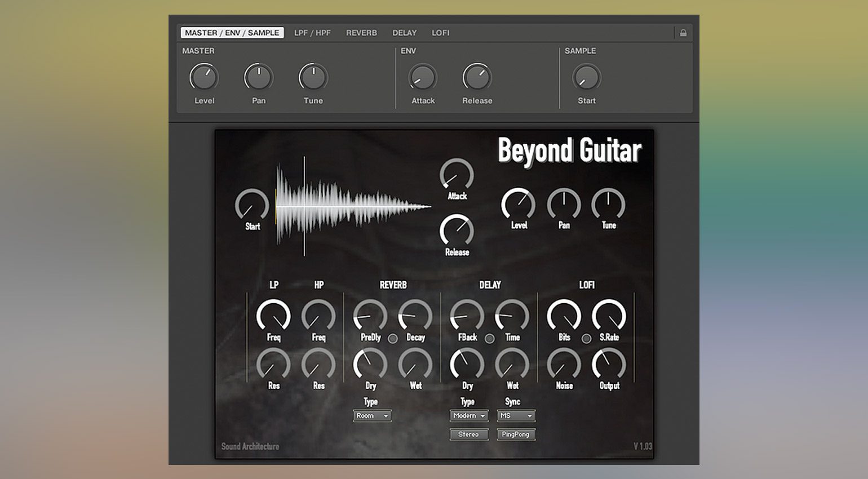Open the reverb Type dropdown showing Room
This screenshot has width=868, height=479.
[x=372, y=416]
